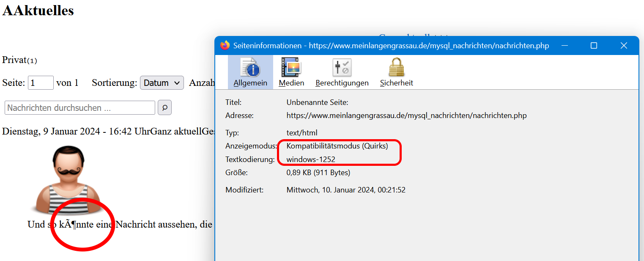Open the Berechtigungen permissions icon
Screen dimensions: 644x261
[x=342, y=68]
